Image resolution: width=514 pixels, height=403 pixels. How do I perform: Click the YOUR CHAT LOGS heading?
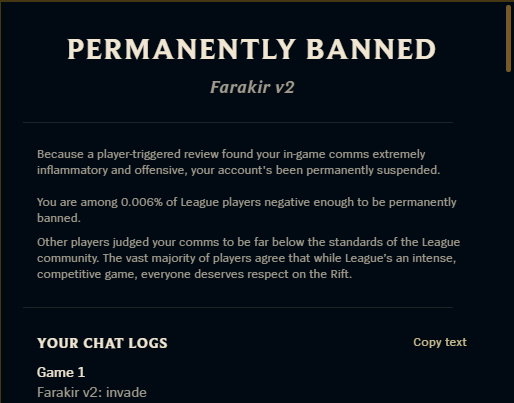pos(102,343)
